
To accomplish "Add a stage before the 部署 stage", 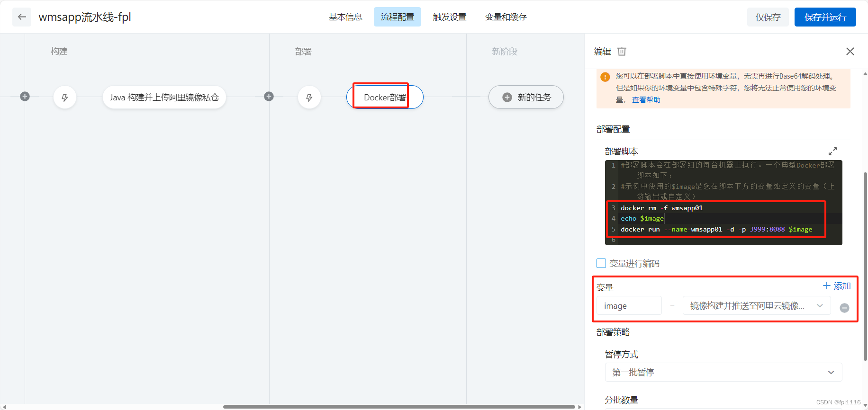I will (x=269, y=97).
